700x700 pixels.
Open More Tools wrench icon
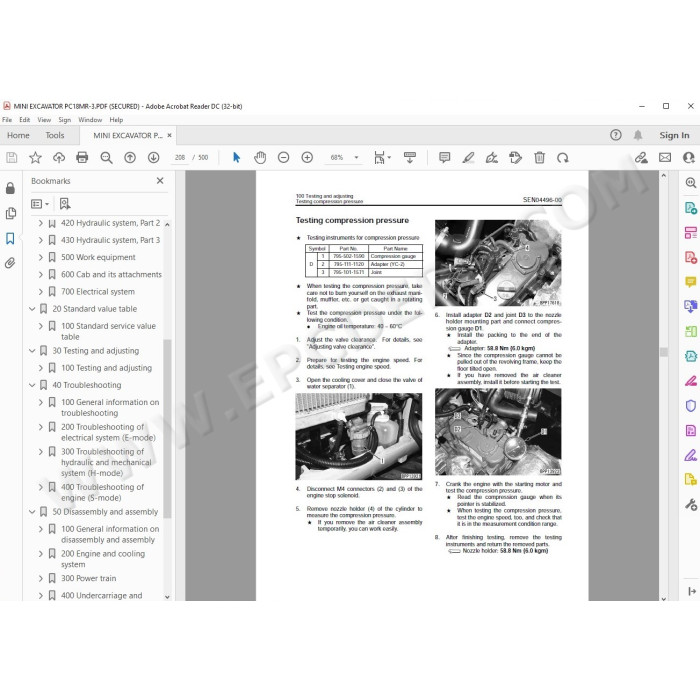(691, 505)
